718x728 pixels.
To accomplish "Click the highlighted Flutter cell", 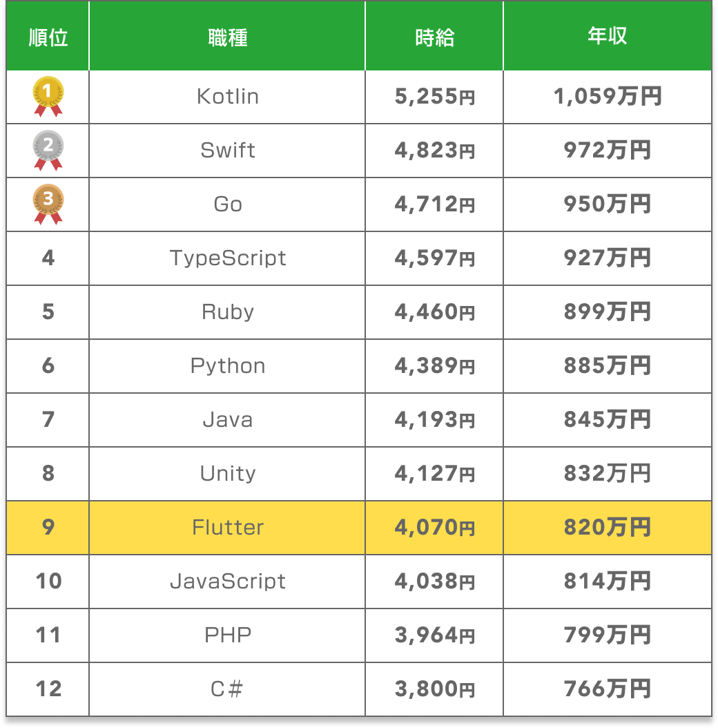I will 228,528.
